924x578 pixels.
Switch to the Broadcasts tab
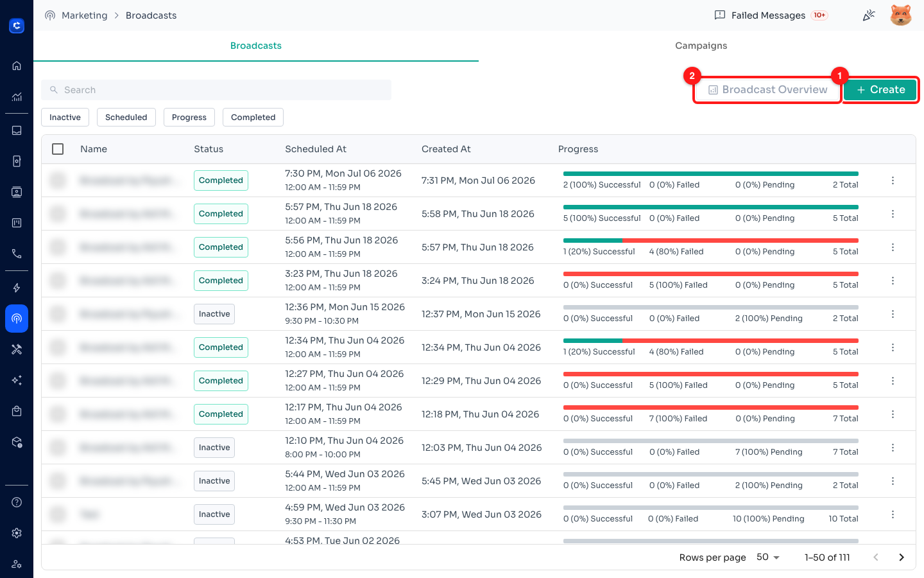(256, 46)
